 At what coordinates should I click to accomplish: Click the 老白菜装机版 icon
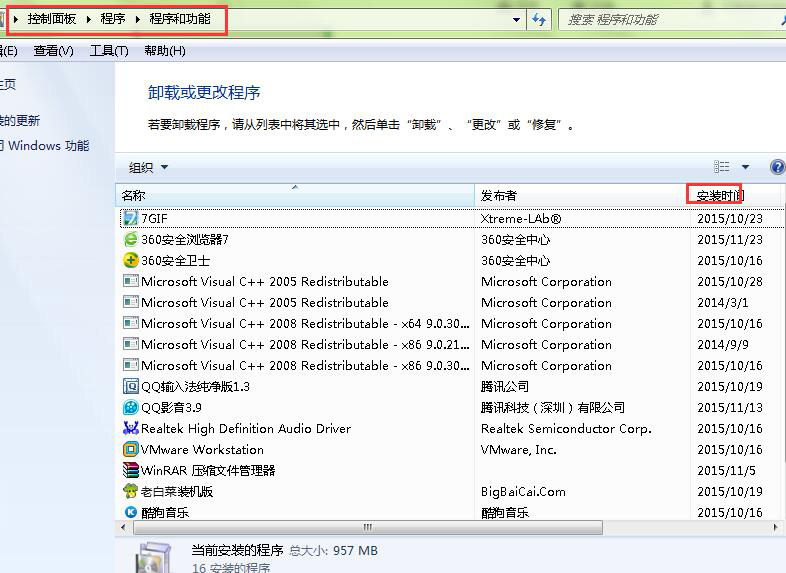(130, 491)
